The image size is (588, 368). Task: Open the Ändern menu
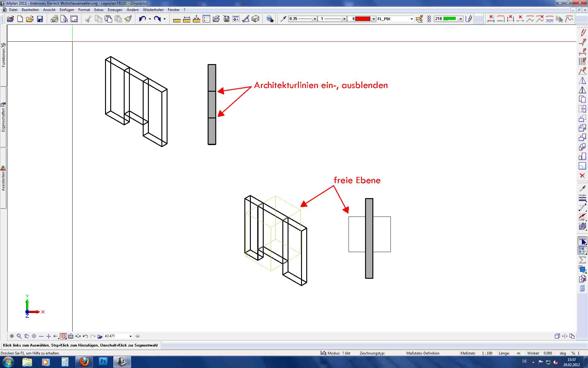coord(133,10)
